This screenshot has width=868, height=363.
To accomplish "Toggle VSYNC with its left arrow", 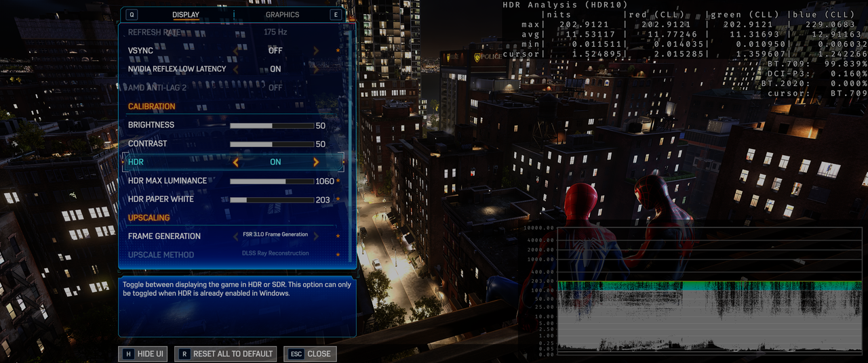I will (236, 50).
